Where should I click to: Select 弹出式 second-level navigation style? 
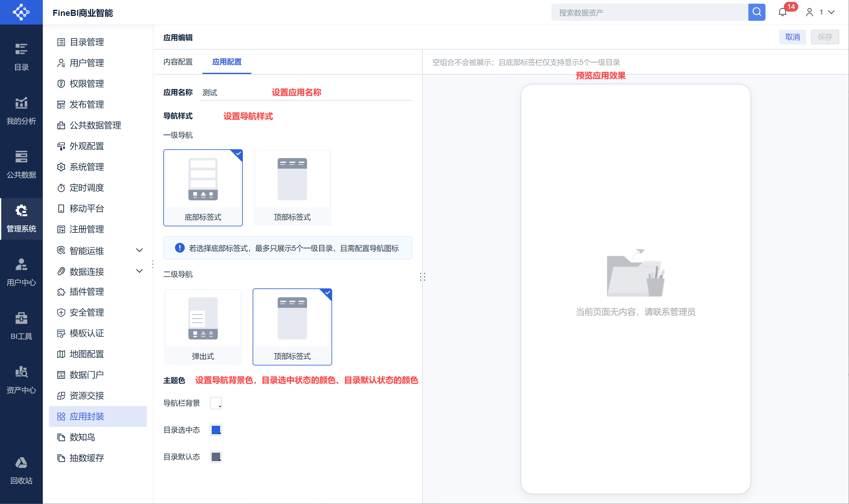coord(203,327)
